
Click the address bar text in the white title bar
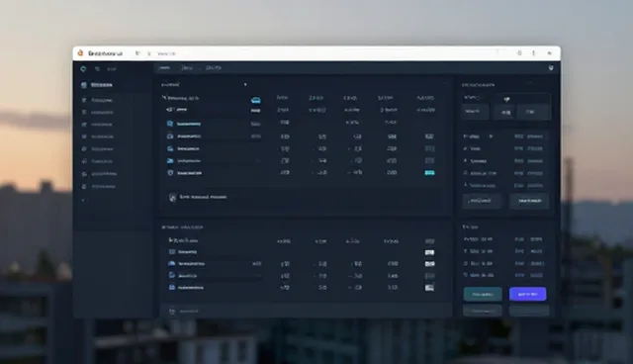pos(166,53)
